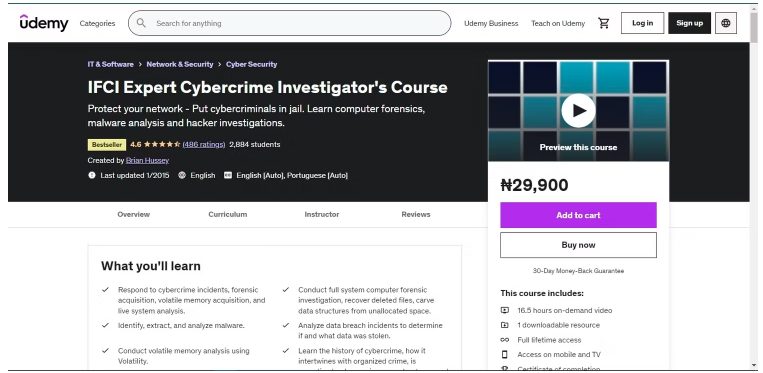Click the star rating icons

point(162,144)
